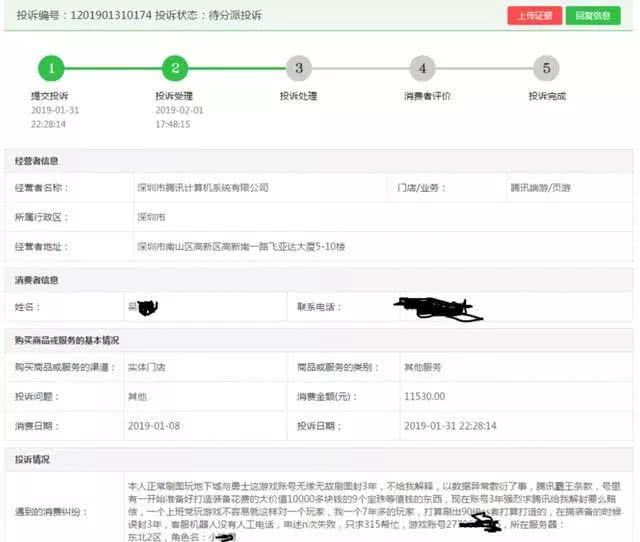Click the amount 11530.00
This screenshot has height=542, width=640.
pyautogui.click(x=424, y=396)
